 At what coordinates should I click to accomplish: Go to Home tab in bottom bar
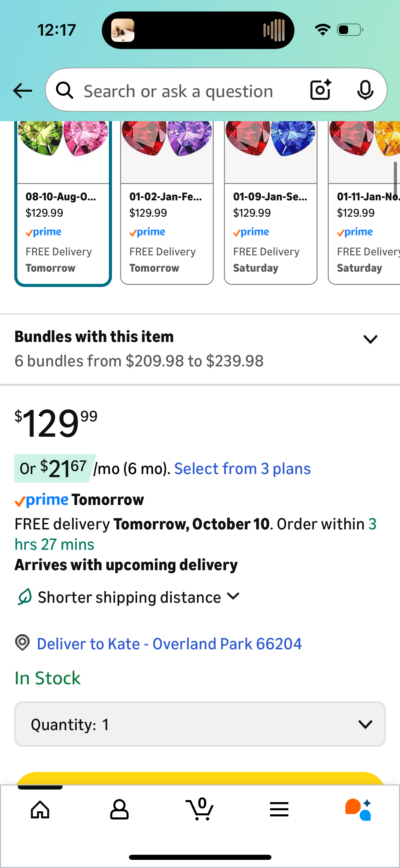pyautogui.click(x=40, y=810)
